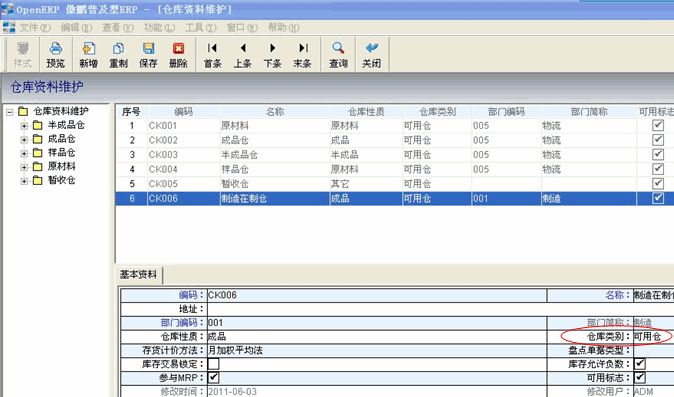Image resolution: width=674 pixels, height=397 pixels.
Task: Toggle 可用标志 checkbox for row CK001
Action: pyautogui.click(x=658, y=125)
